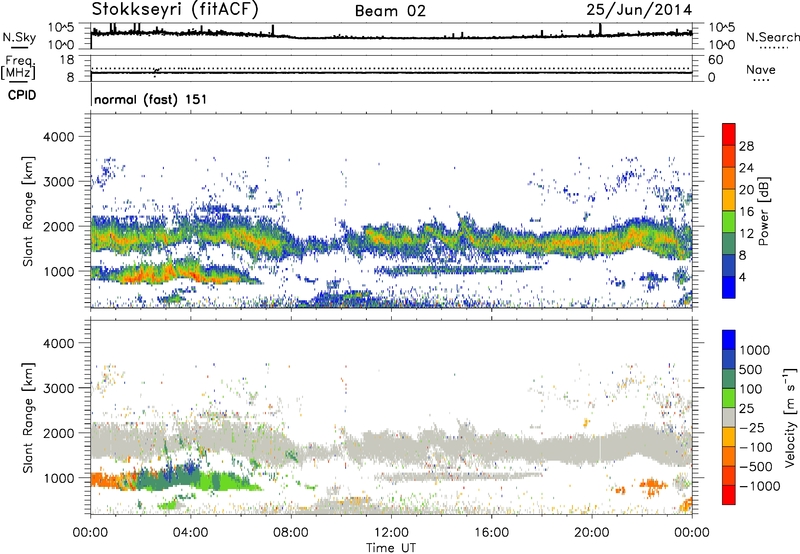The width and height of the screenshot is (800, 554).
Task: Click the 'Beam 02' label
Action: pyautogui.click(x=390, y=11)
